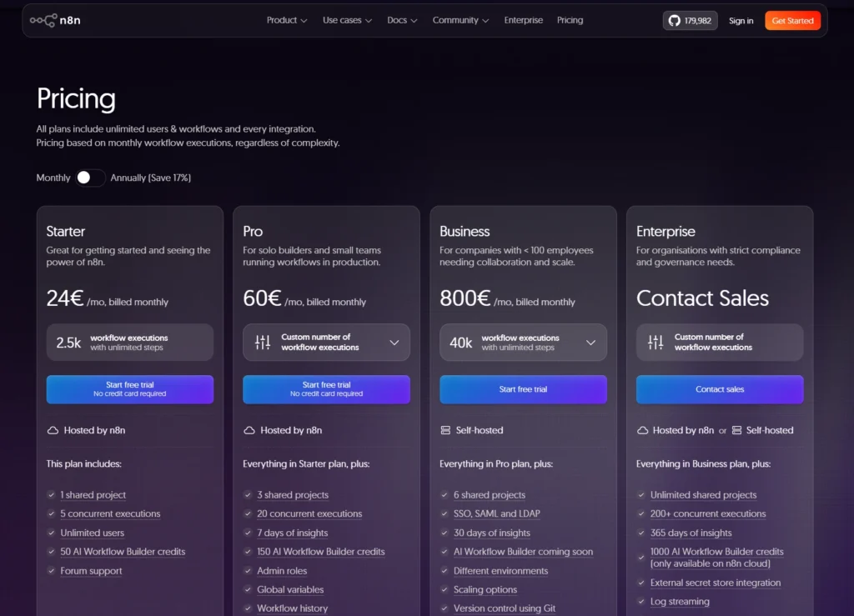Click Enterprise custom workflow executions box

[x=720, y=343]
